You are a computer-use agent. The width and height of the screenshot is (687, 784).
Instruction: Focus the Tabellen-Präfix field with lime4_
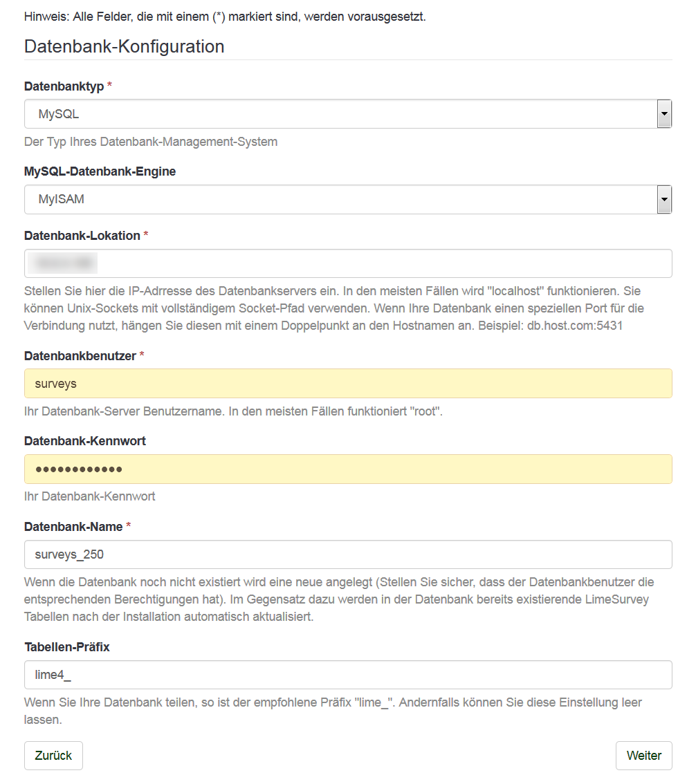[348, 675]
